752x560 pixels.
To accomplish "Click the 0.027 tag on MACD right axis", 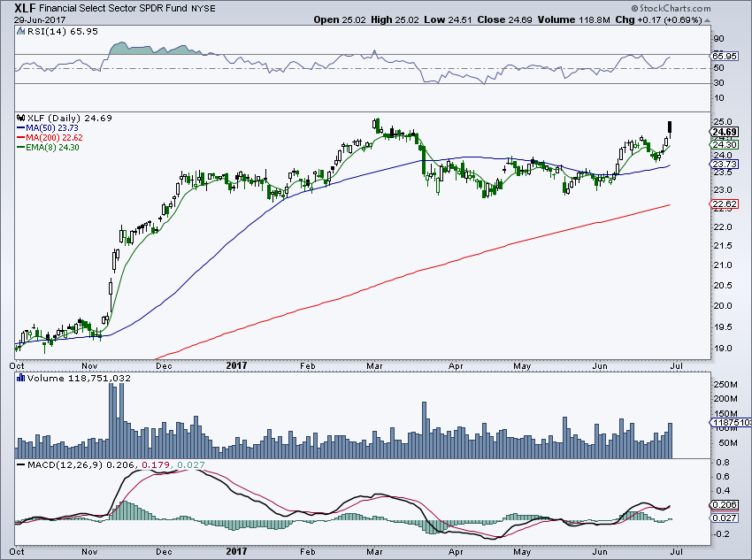I will coord(725,518).
